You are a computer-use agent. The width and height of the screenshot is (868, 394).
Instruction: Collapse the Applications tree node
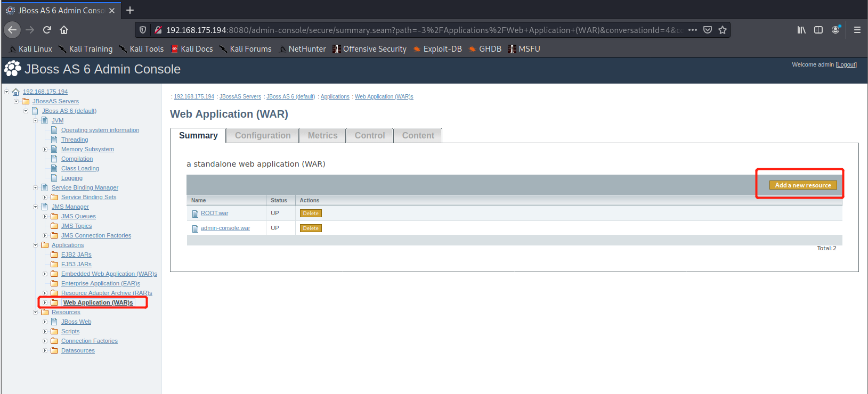[x=36, y=245]
